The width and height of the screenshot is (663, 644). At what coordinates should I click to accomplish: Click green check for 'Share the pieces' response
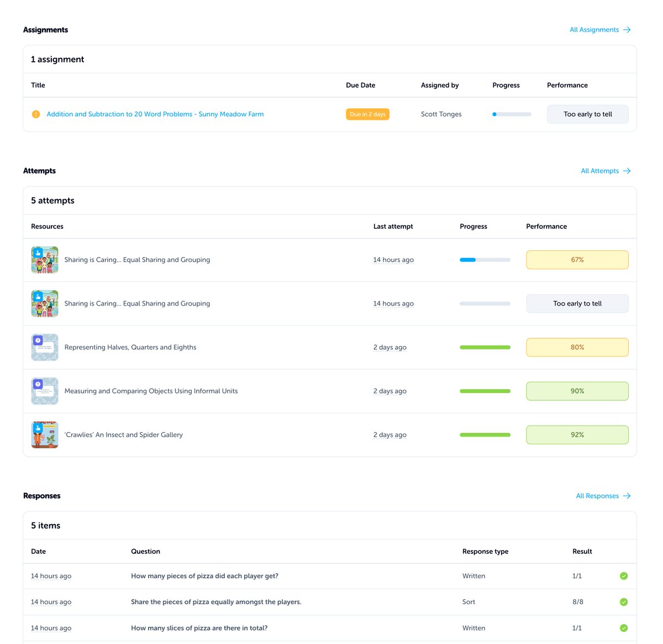tap(624, 602)
